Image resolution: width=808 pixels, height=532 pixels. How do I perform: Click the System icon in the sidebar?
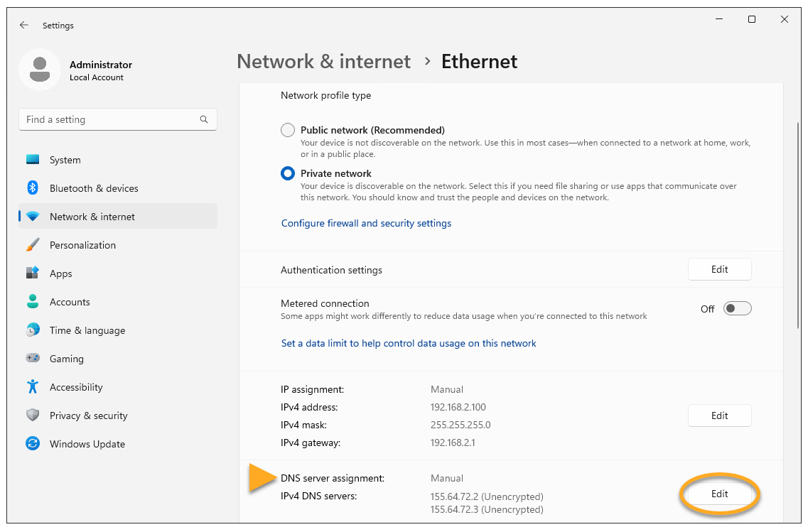point(33,160)
